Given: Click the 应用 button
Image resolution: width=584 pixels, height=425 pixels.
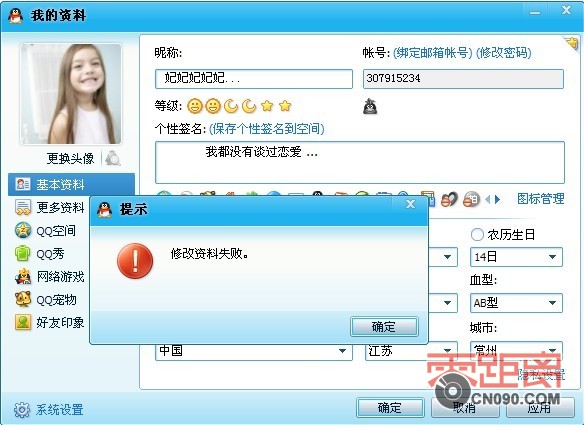Looking at the screenshot, I should 540,407.
